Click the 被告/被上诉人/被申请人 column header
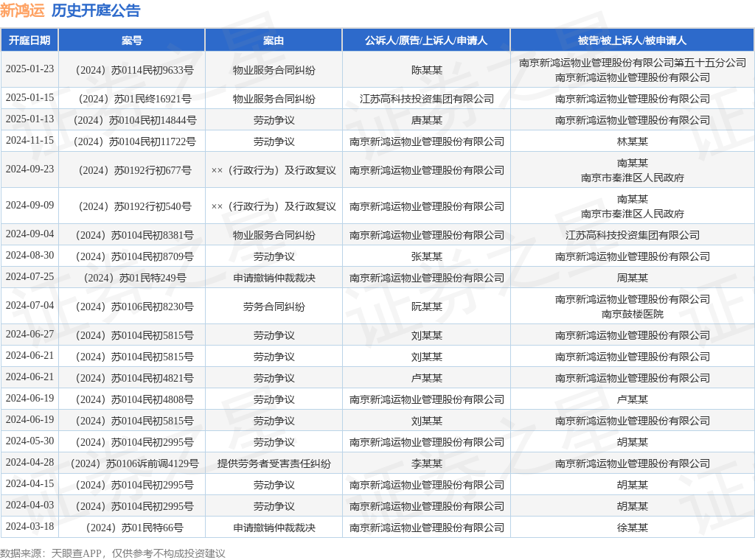 tap(632, 41)
